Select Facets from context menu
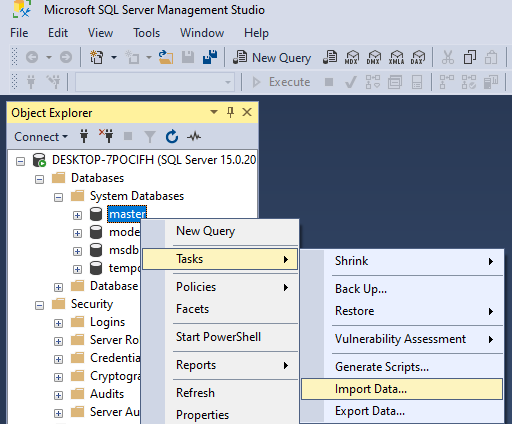Image resolution: width=512 pixels, height=424 pixels. [x=220, y=309]
